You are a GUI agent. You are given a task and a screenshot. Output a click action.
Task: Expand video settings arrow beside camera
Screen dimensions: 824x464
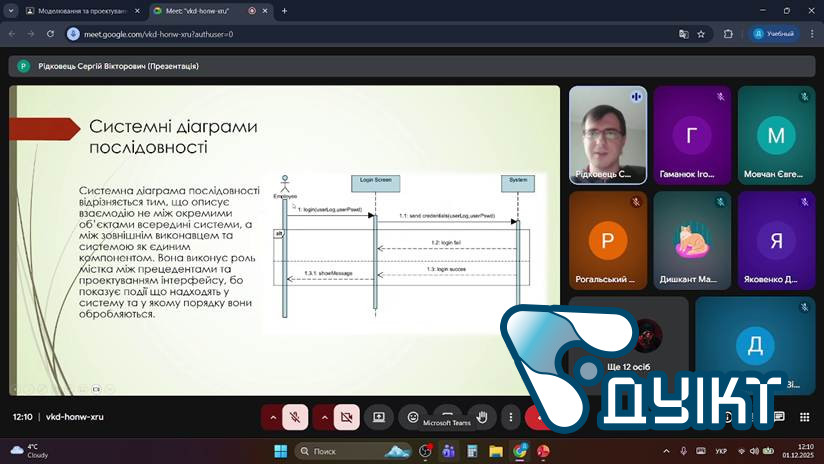pos(324,417)
